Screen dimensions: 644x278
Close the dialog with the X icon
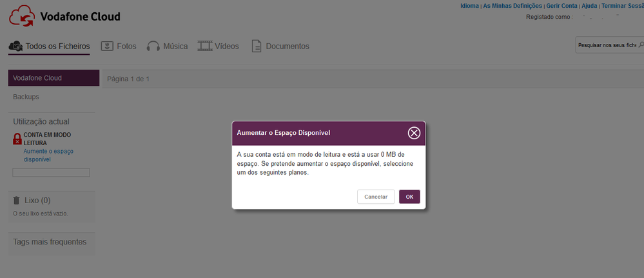(414, 133)
